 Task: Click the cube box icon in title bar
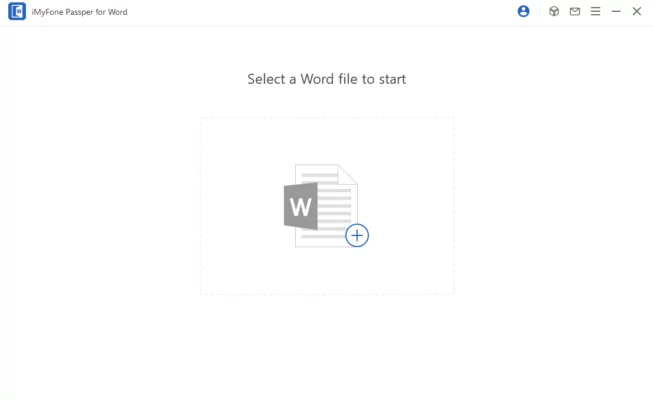(553, 11)
